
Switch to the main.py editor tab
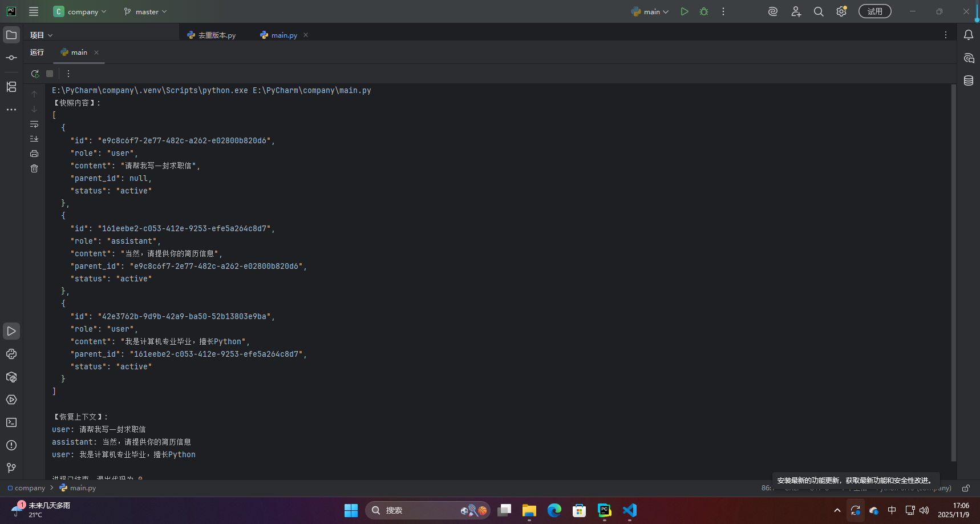click(278, 35)
